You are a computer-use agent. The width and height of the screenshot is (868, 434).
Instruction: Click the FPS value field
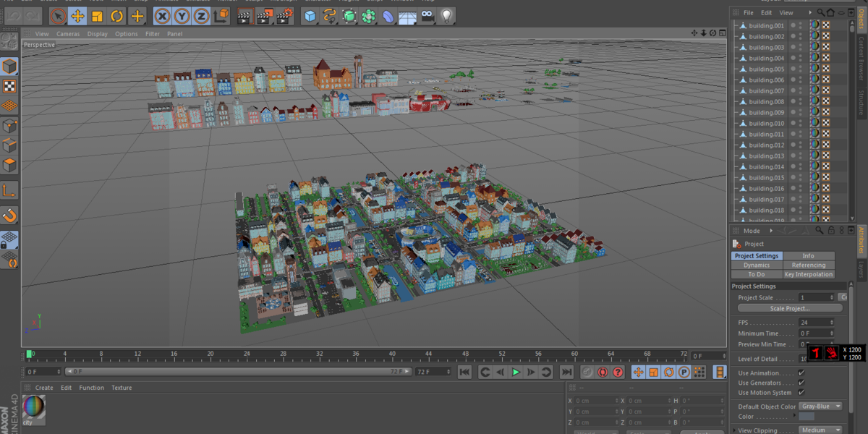click(x=816, y=323)
